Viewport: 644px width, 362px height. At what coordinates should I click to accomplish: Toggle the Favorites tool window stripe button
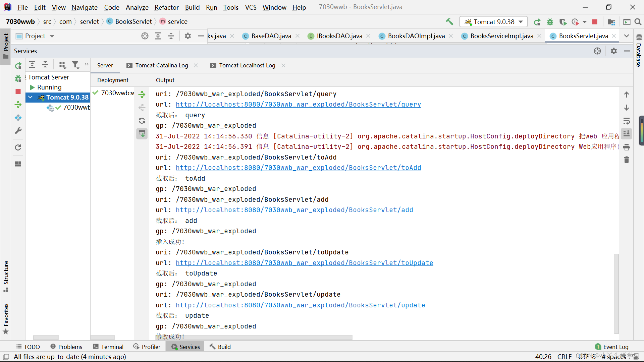click(6, 318)
